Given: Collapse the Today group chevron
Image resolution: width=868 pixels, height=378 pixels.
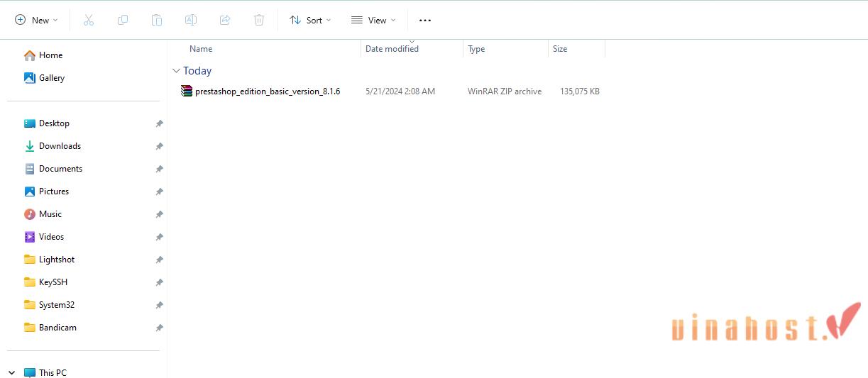Looking at the screenshot, I should pos(176,71).
